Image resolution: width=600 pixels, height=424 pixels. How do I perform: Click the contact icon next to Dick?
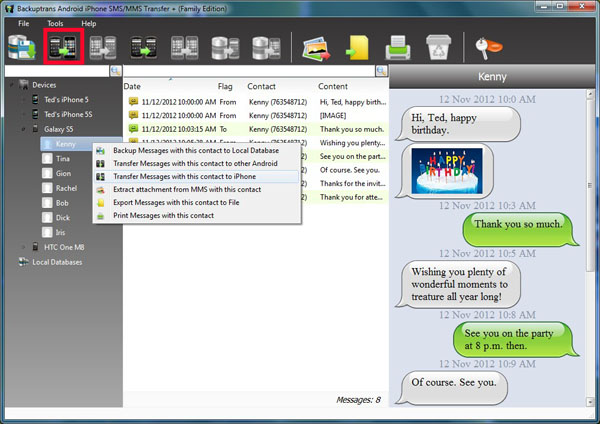[47, 217]
